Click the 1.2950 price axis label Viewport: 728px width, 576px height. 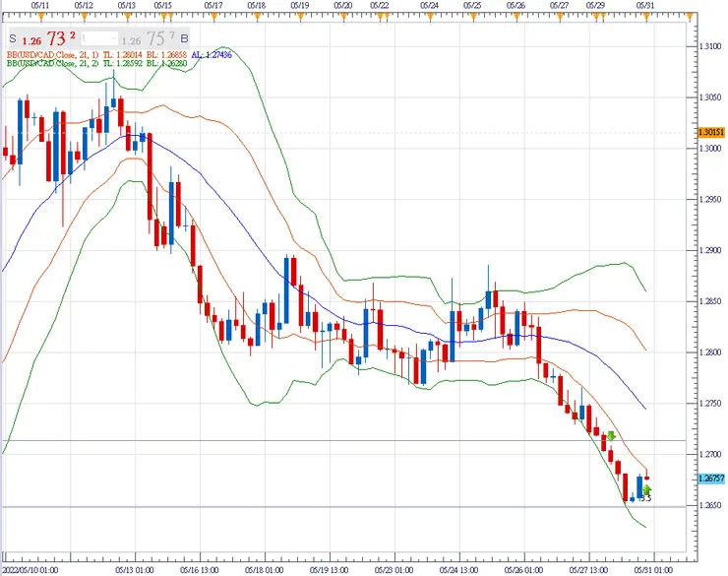710,199
